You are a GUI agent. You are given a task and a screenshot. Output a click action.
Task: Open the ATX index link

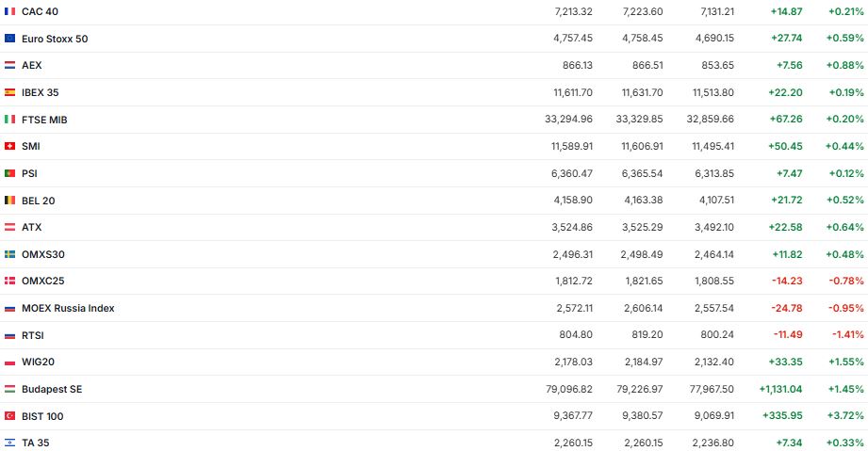(x=31, y=227)
